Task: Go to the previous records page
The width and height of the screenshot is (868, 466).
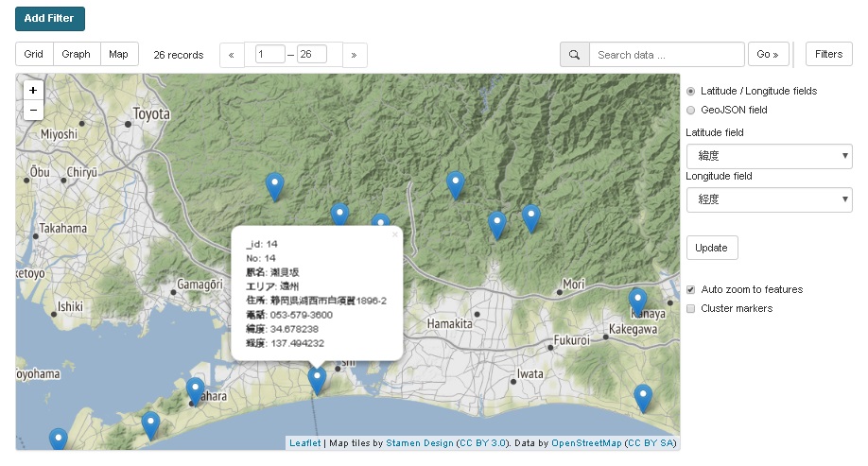Action: pyautogui.click(x=232, y=55)
